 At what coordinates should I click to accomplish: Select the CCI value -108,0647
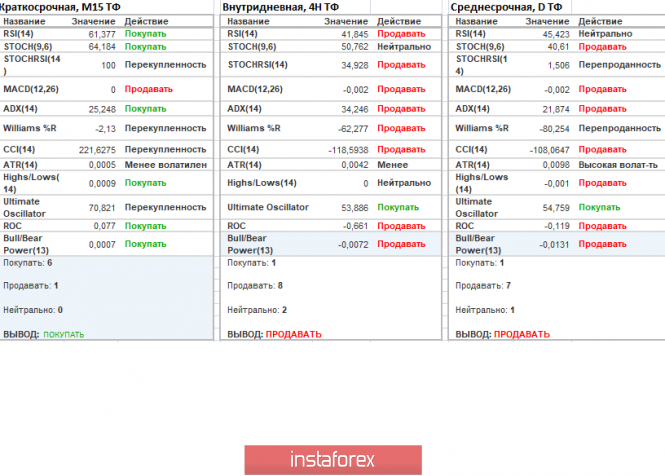coord(550,150)
